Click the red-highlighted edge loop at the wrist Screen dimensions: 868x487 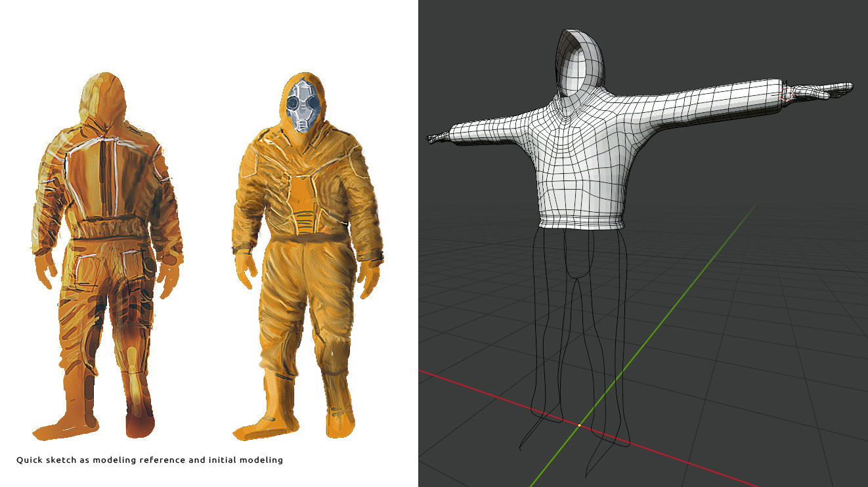point(786,95)
